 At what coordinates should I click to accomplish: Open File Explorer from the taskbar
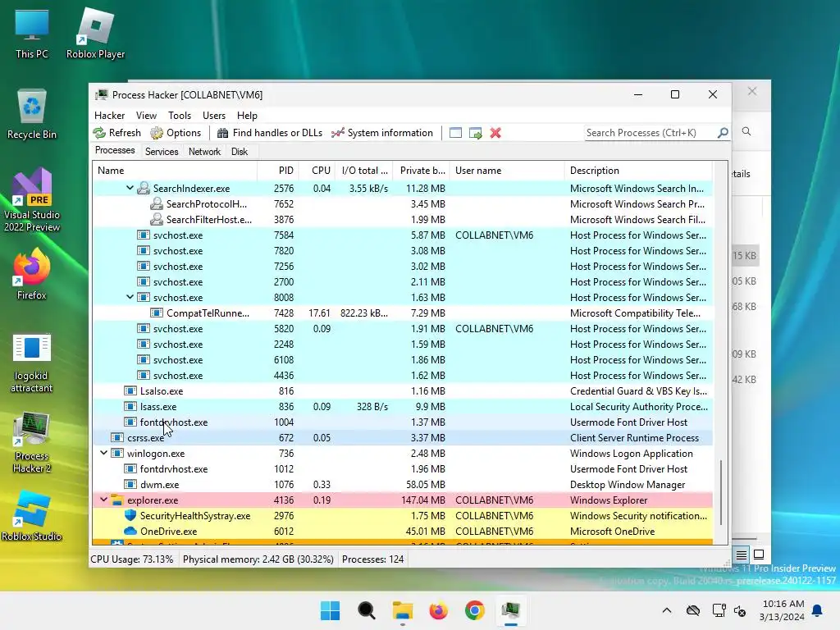(402, 610)
